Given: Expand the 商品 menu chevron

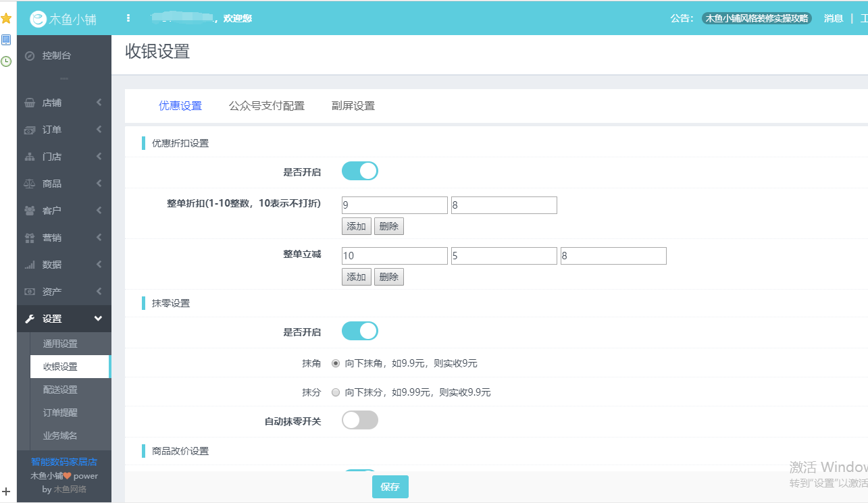Looking at the screenshot, I should click(99, 184).
